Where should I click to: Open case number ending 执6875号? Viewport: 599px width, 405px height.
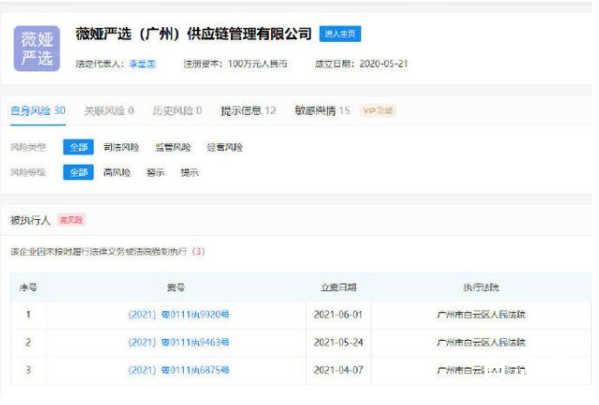coord(179,370)
